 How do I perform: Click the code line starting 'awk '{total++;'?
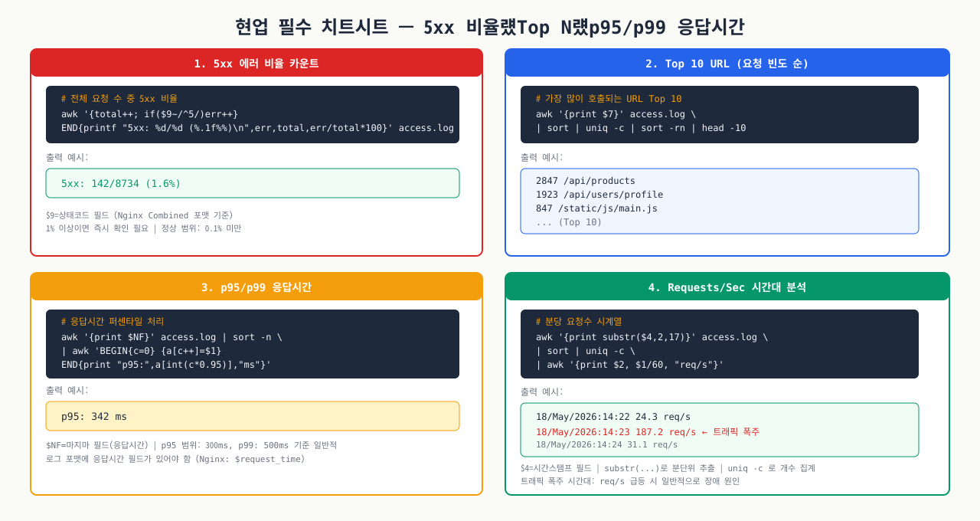[150, 113]
